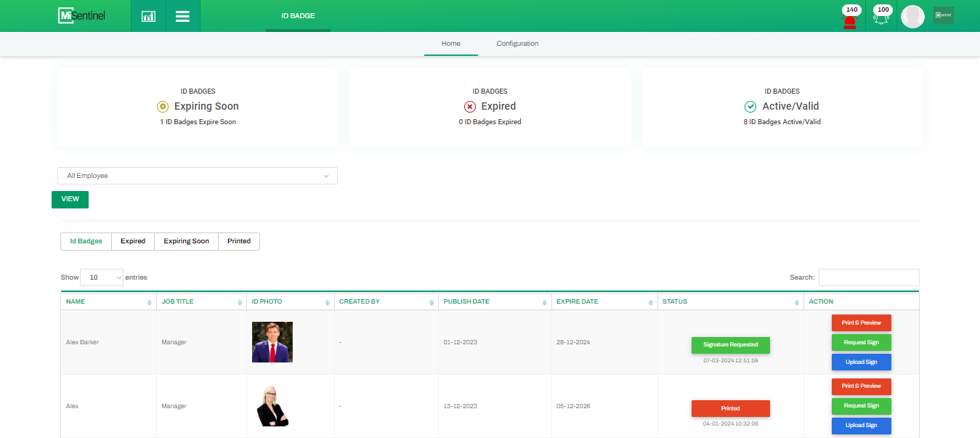Expand the All Employee dropdown

(197, 176)
